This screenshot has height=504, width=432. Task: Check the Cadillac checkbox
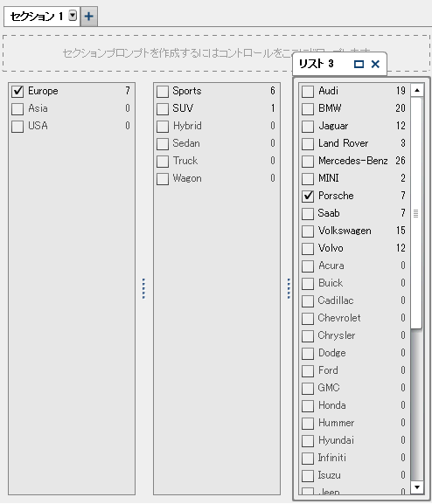pos(308,300)
